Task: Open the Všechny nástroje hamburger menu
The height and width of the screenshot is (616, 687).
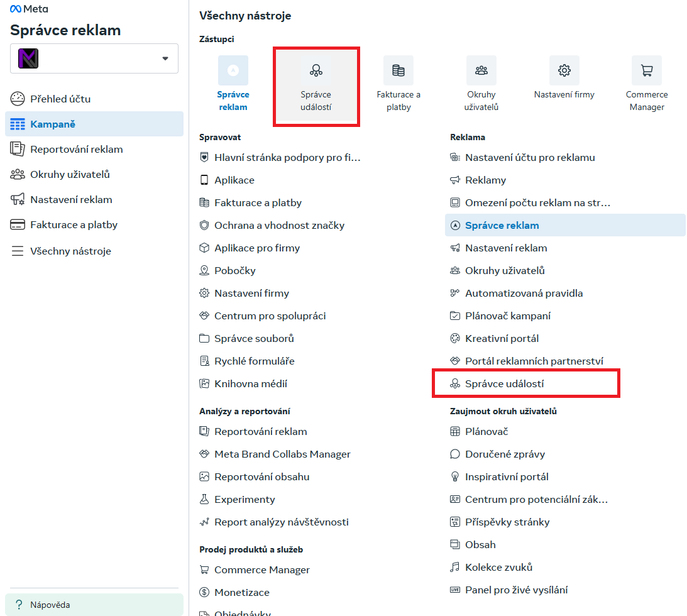Action: [18, 251]
